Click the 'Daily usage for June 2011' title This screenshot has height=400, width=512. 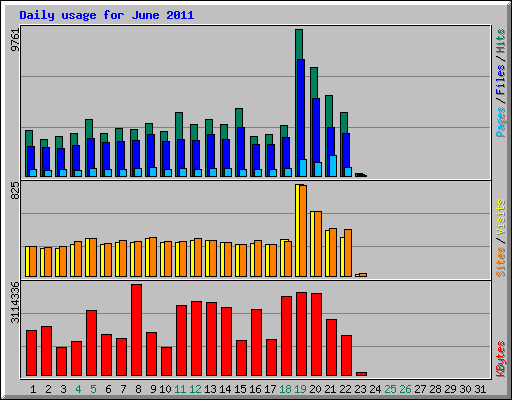tap(107, 15)
